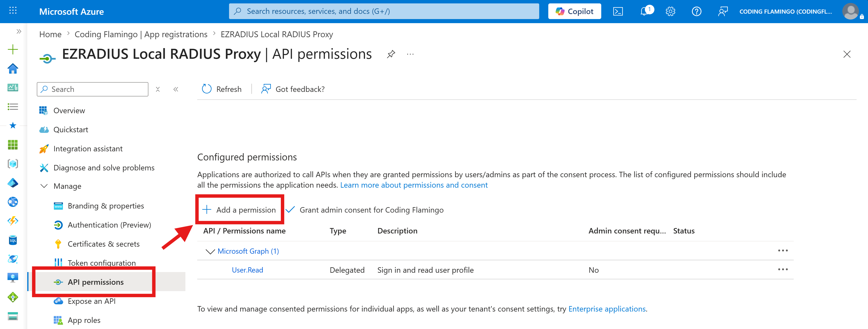Focus the global search resources box
Screen dimensions: 868x329
click(384, 11)
